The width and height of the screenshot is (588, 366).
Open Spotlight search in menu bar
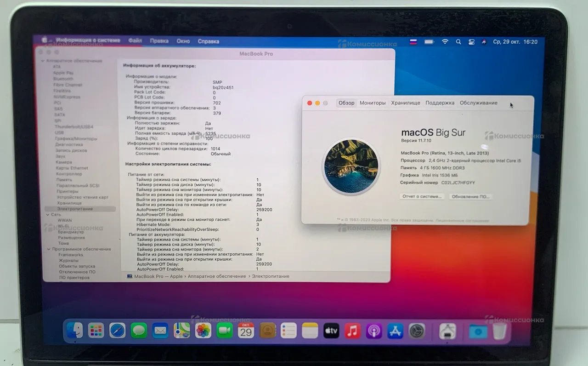coord(458,42)
